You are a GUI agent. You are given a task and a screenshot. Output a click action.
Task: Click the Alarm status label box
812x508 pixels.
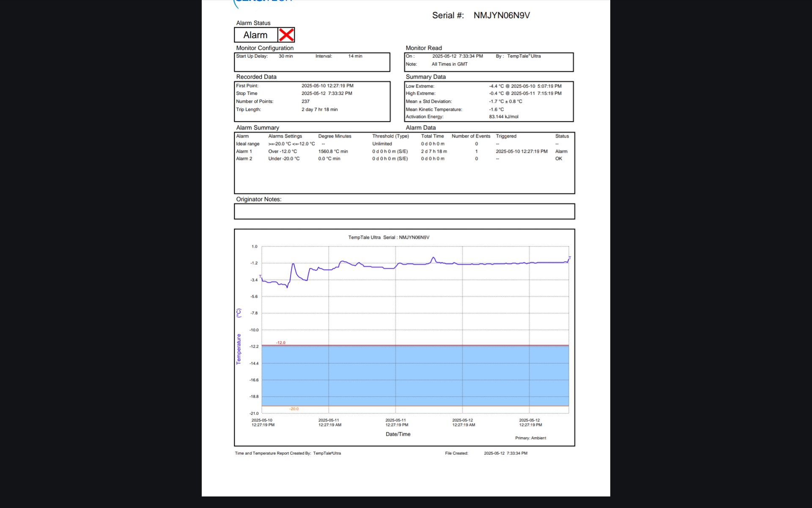[x=256, y=35]
